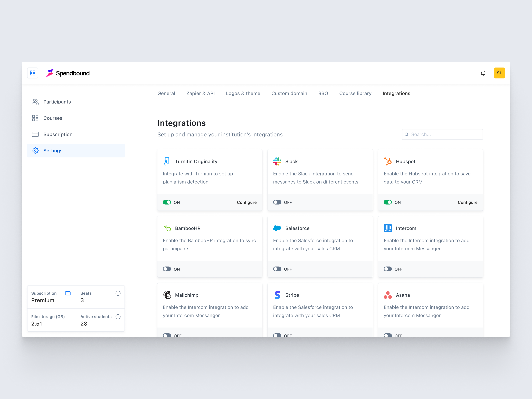Click the card icon beside Subscription Premium

click(x=68, y=293)
